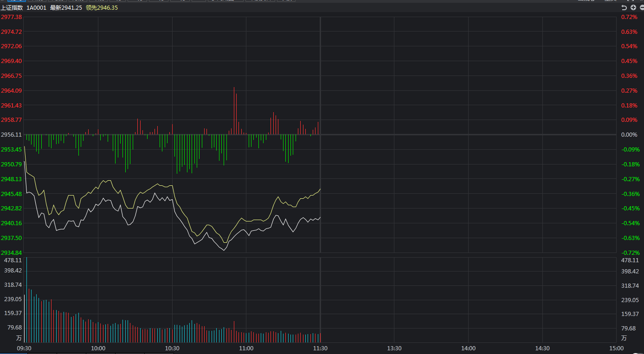
Task: Select the 上证指数 index name label
Action: tap(12, 8)
